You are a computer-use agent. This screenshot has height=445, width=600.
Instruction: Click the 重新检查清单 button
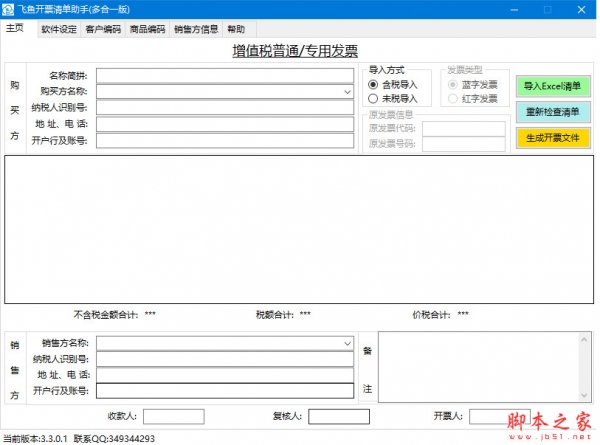[x=553, y=112]
